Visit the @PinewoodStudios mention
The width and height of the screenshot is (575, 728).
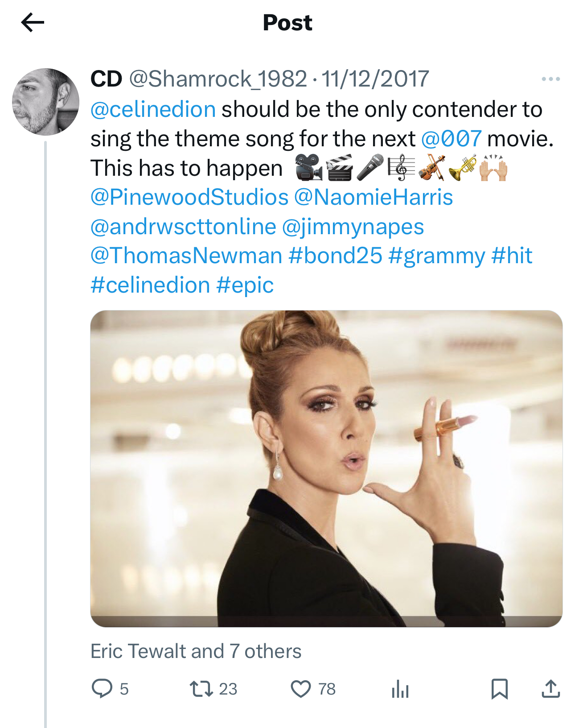coord(189,197)
